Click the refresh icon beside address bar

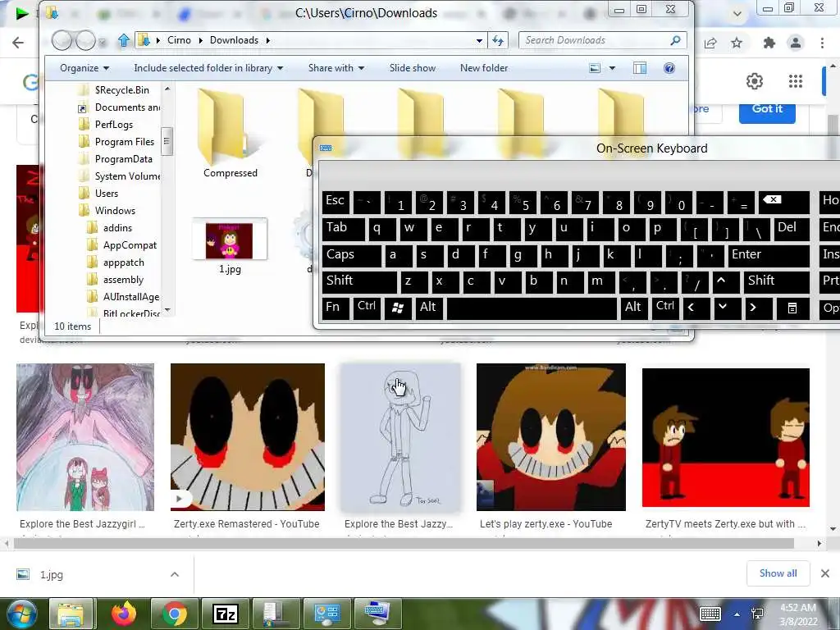tap(498, 40)
